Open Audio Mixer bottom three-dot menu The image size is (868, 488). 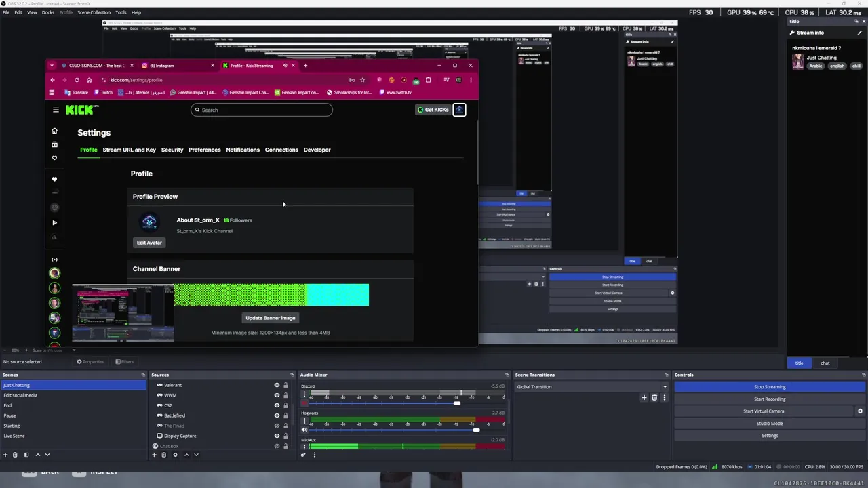[x=314, y=455]
